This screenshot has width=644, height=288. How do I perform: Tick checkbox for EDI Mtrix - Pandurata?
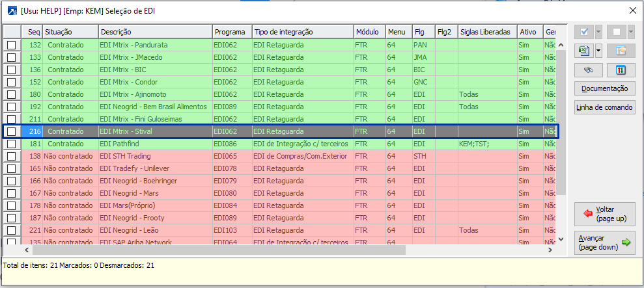pyautogui.click(x=12, y=45)
